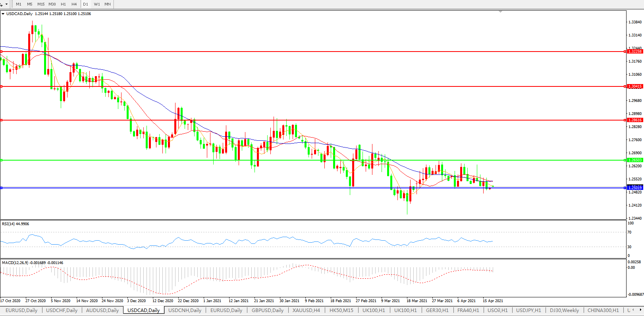Viewport: 644px width, 316px height.
Task: Select the DJ30,Weekly chart tab
Action: coord(564,310)
